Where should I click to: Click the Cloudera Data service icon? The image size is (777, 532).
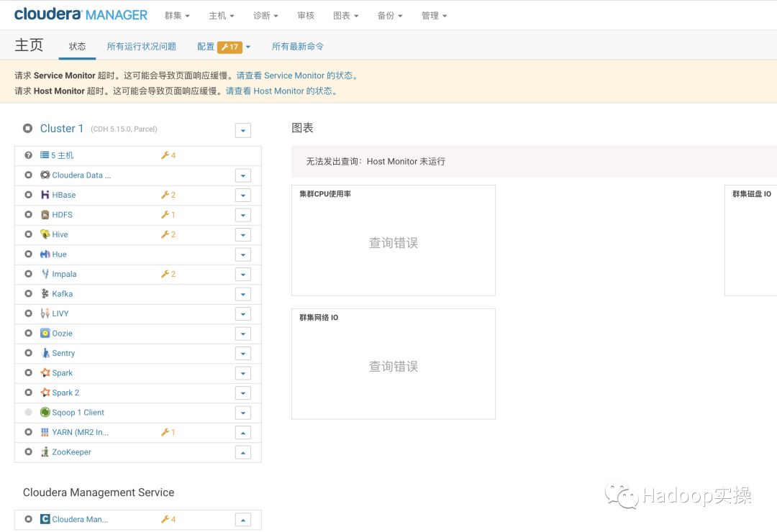[45, 175]
